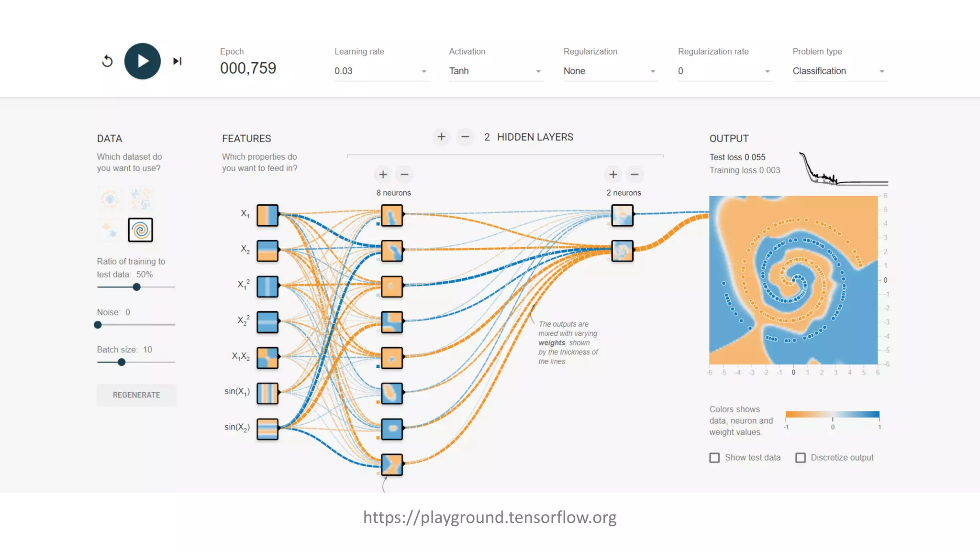Screen dimensions: 980x551
Task: Toggle the X2 input feature
Action: (267, 251)
